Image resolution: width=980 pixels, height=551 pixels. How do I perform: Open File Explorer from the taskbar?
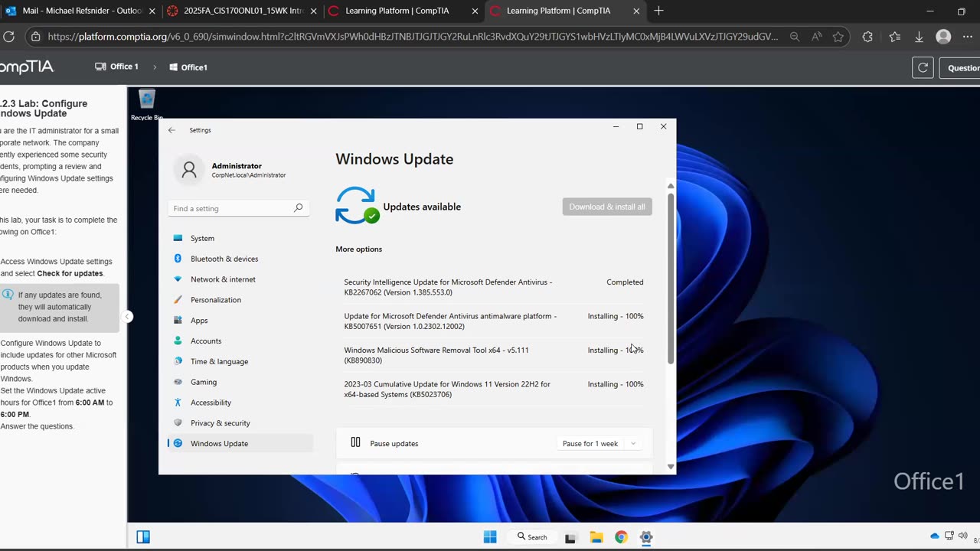596,536
